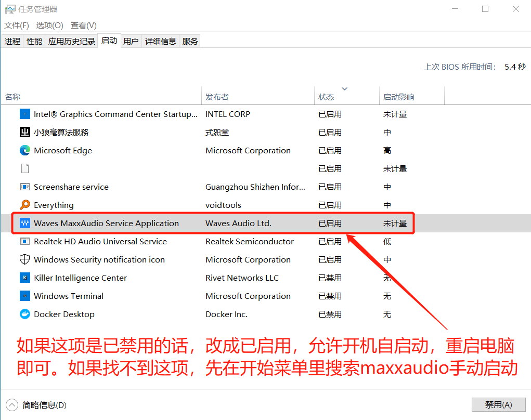Maximize the Task Manager window
Screen dimensions: 531x420
coord(485,9)
